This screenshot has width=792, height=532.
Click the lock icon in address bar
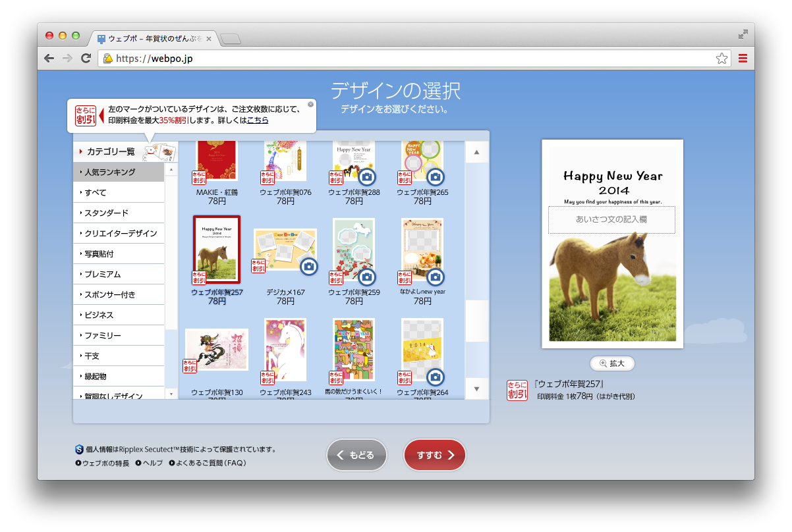point(108,59)
